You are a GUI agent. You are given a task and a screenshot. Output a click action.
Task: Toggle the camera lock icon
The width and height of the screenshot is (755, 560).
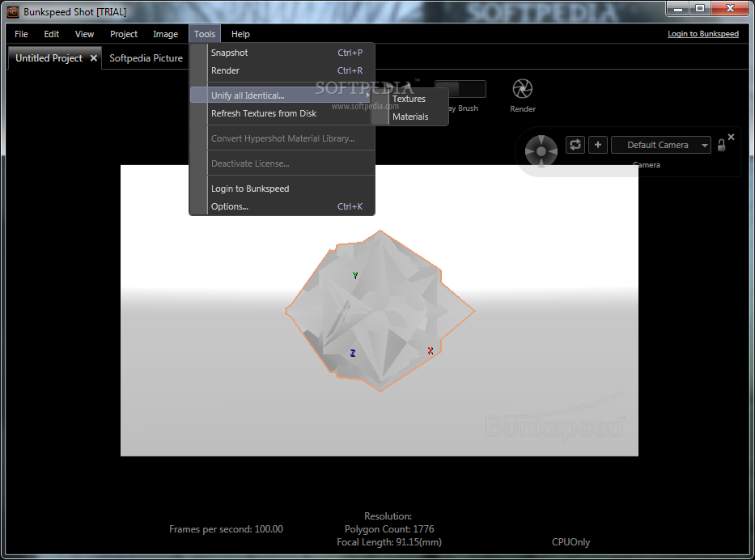click(721, 145)
